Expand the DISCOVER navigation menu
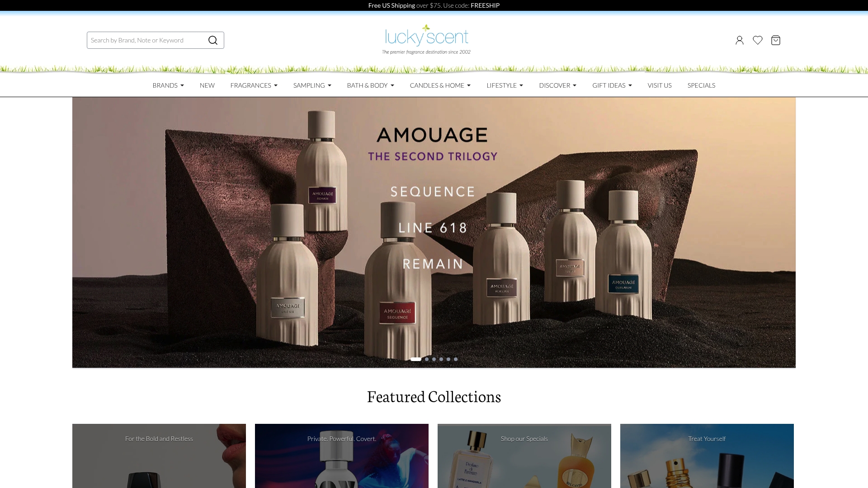The width and height of the screenshot is (868, 488). tap(557, 85)
